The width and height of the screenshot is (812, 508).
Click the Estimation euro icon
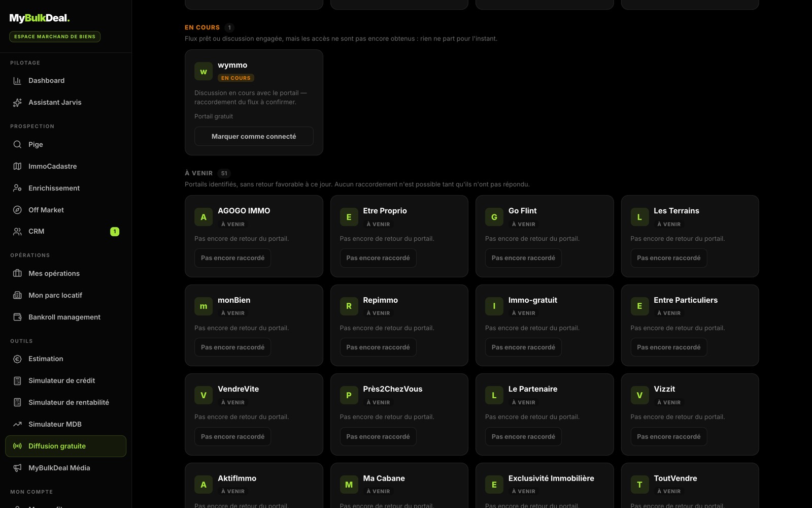click(x=17, y=359)
